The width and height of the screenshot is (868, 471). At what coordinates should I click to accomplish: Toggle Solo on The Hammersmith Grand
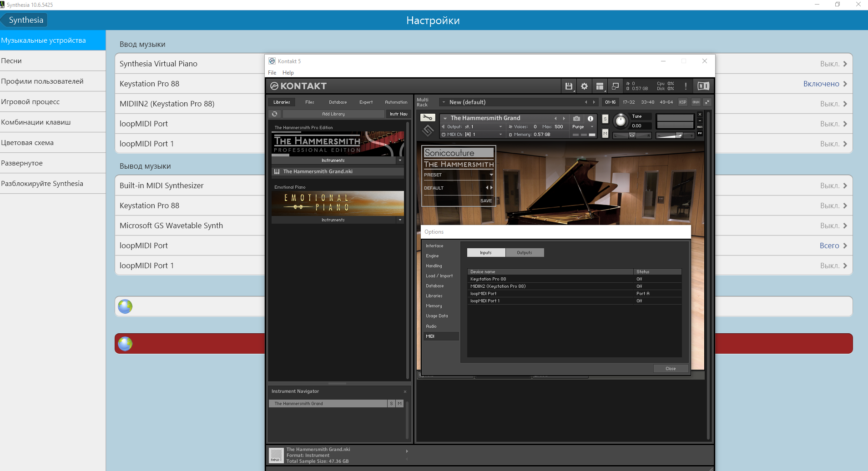click(605, 119)
